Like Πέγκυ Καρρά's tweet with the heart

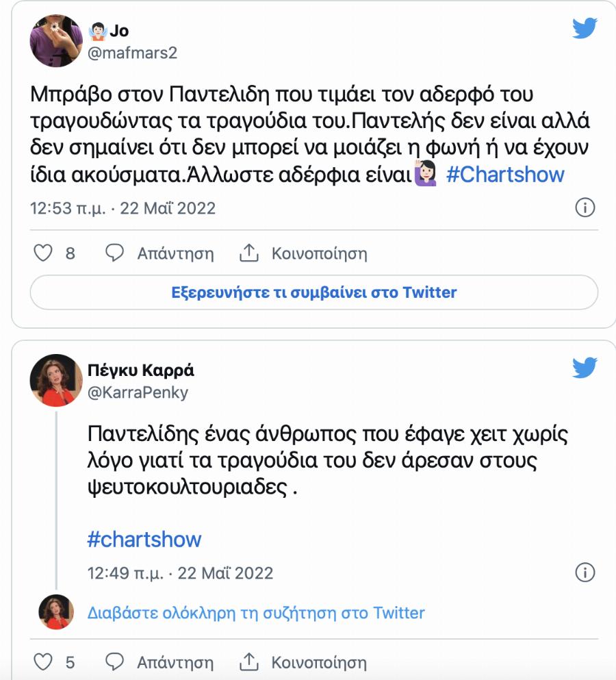[x=42, y=662]
